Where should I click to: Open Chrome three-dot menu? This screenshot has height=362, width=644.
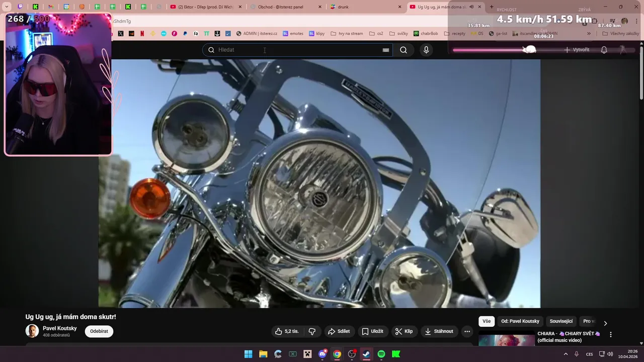pyautogui.click(x=636, y=21)
